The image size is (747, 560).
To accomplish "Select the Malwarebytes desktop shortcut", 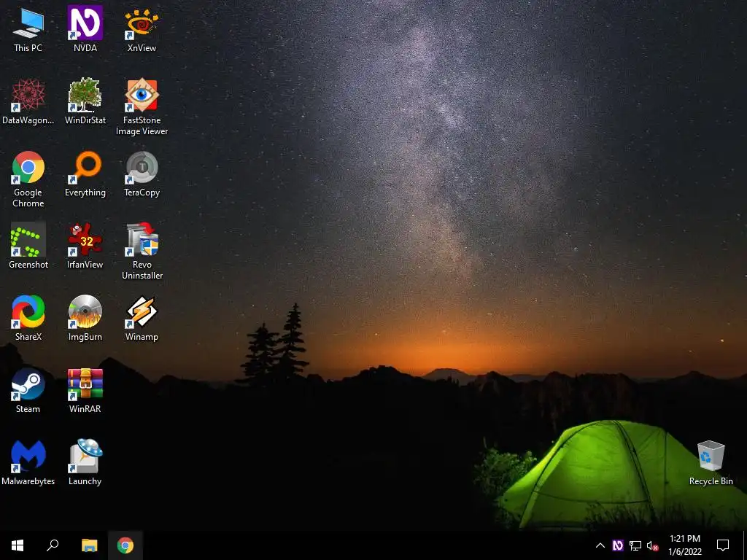I will pyautogui.click(x=28, y=463).
